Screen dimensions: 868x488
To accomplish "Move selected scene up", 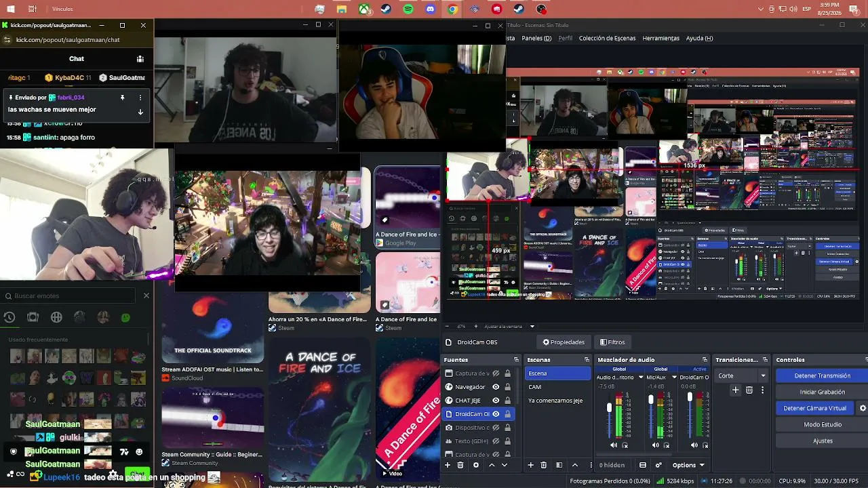I will pyautogui.click(x=575, y=465).
